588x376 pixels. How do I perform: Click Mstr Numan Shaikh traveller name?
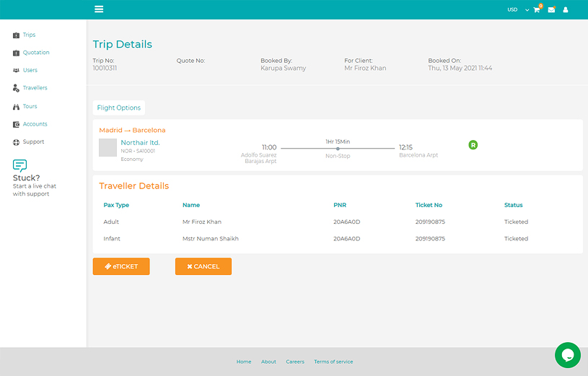pyautogui.click(x=211, y=239)
